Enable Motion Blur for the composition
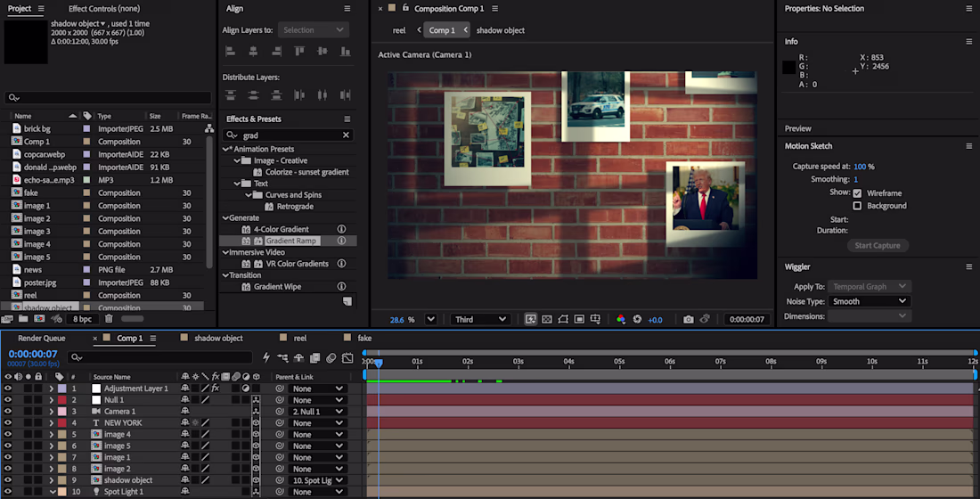 coord(331,357)
